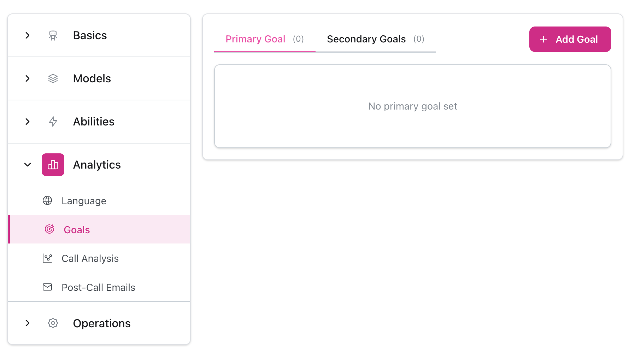Click the pink Analytics bar chart icon
This screenshot has width=641, height=364.
tap(53, 165)
